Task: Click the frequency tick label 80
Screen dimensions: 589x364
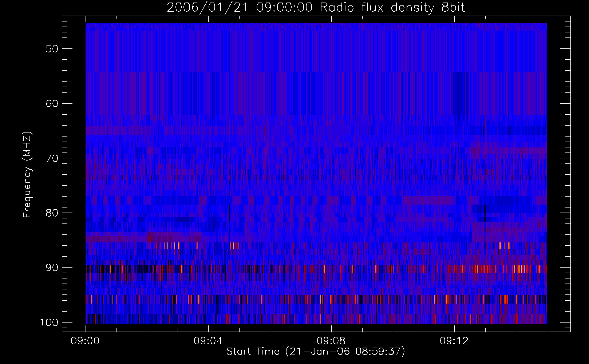Action: coord(52,213)
